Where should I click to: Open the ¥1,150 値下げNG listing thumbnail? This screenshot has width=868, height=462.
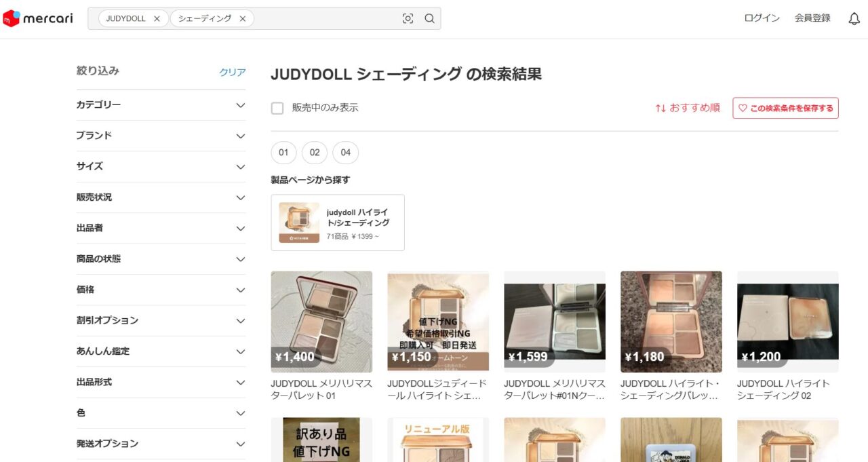tap(438, 322)
